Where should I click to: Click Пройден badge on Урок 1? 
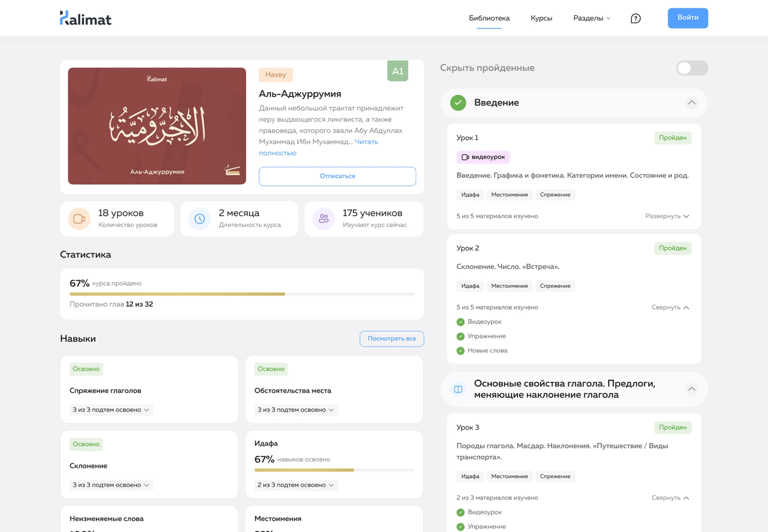(673, 138)
